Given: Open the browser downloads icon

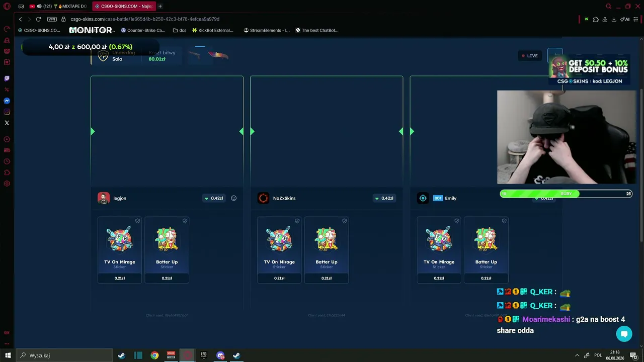Looking at the screenshot, I should (614, 19).
